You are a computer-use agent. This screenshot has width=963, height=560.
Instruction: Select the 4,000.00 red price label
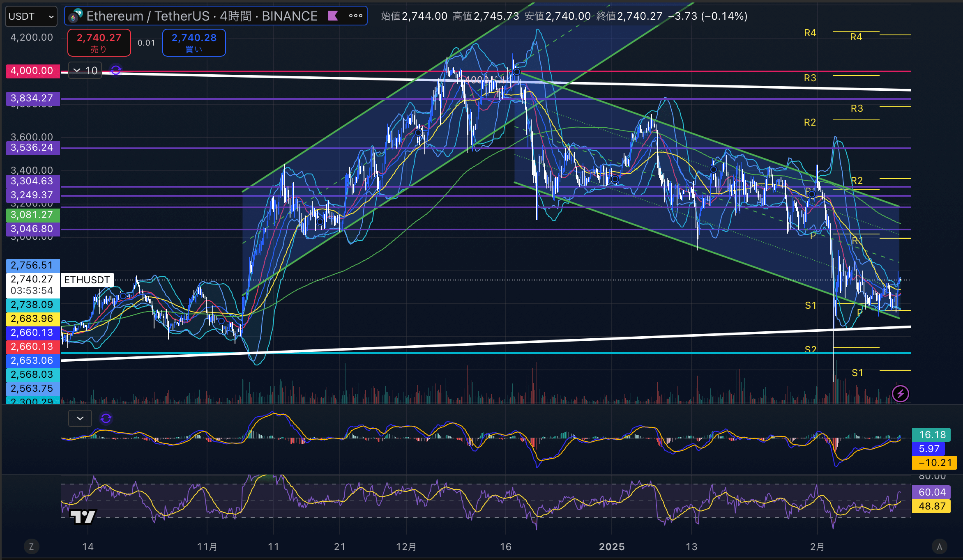pyautogui.click(x=32, y=71)
